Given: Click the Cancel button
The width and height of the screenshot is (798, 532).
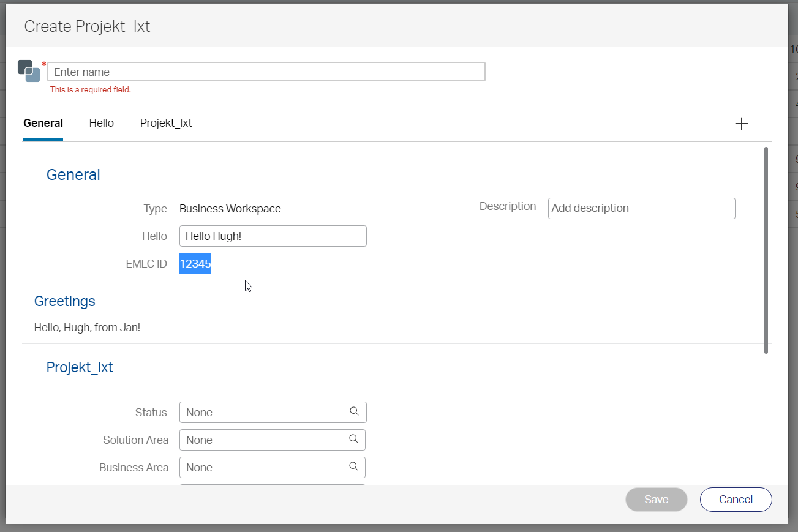Looking at the screenshot, I should (x=736, y=500).
